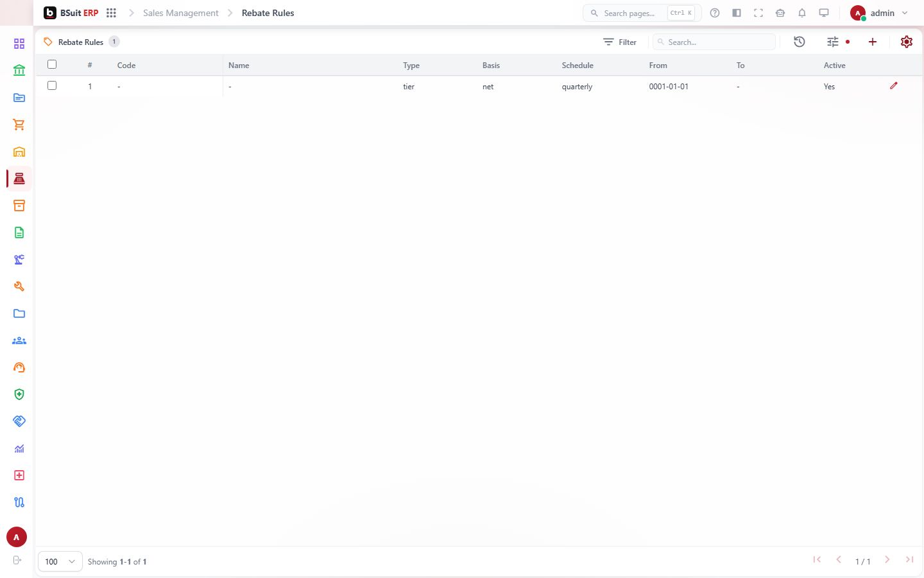
Task: Open the dashboard grid icon in sidebar
Action: [19, 44]
